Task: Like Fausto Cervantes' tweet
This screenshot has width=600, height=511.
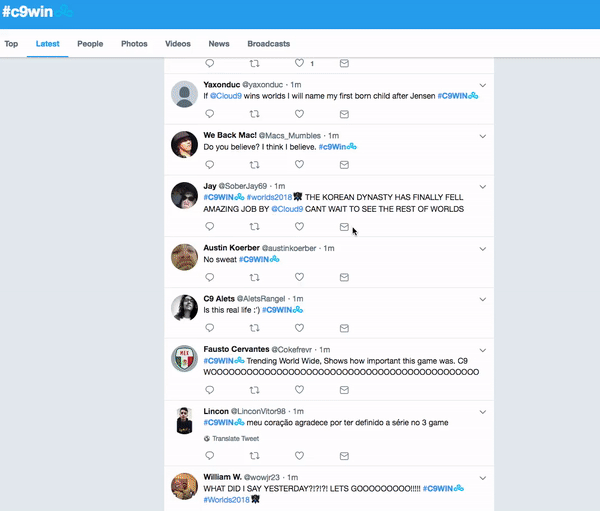Action: click(x=299, y=389)
